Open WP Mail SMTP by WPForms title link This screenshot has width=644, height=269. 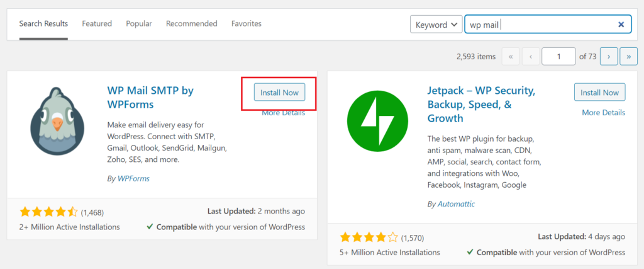point(150,98)
